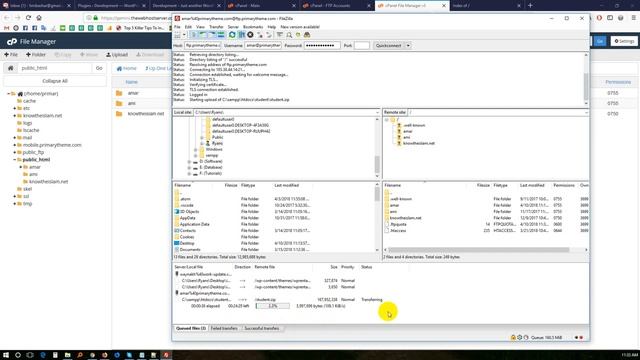
Task: Open the directory listing filters dialog
Action: coord(280,35)
